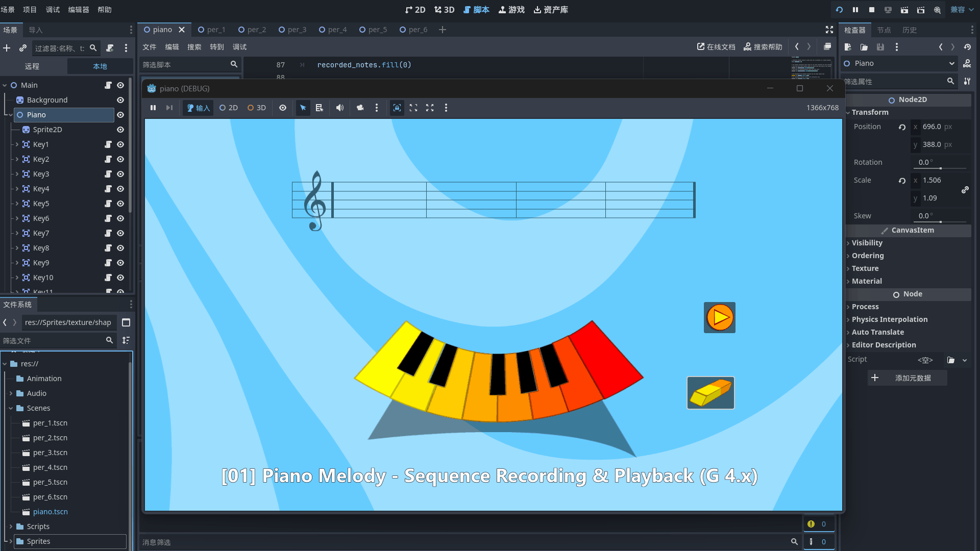Screen dimensions: 980x551
Task: Open the 项目 menu
Action: pyautogui.click(x=30, y=10)
